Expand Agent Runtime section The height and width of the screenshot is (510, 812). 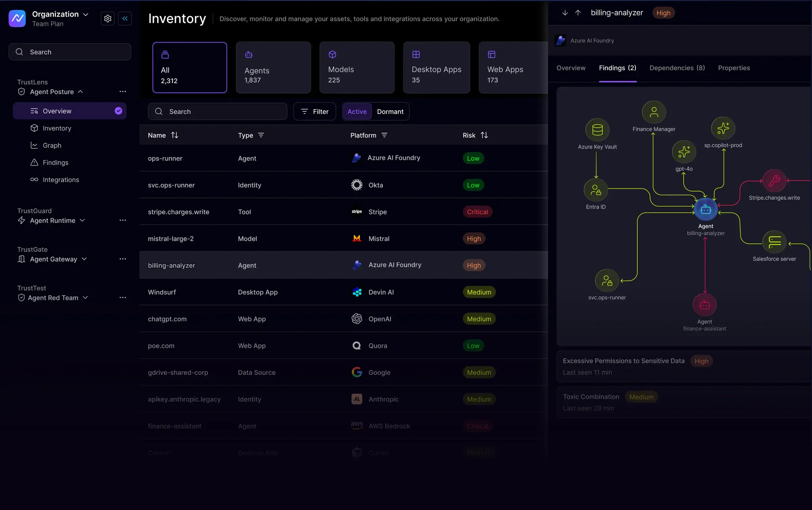point(82,220)
